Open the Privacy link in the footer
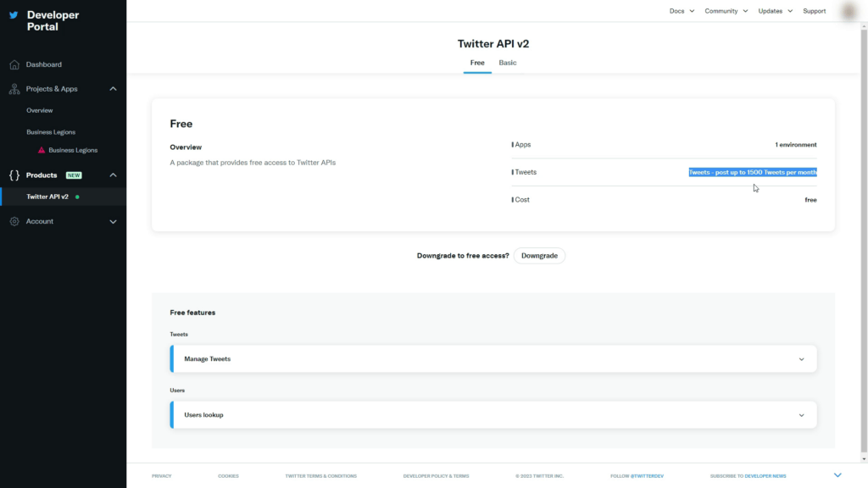This screenshot has width=868, height=488. 162,475
